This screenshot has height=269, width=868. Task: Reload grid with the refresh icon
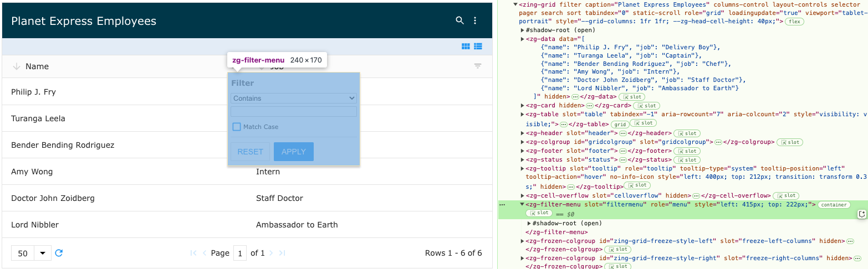point(59,253)
